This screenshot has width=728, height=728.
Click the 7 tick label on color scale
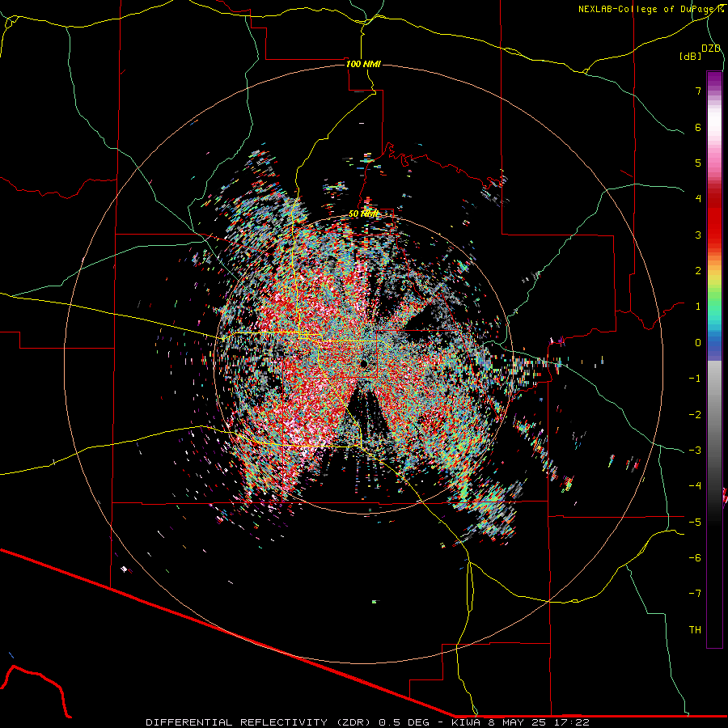click(x=698, y=91)
